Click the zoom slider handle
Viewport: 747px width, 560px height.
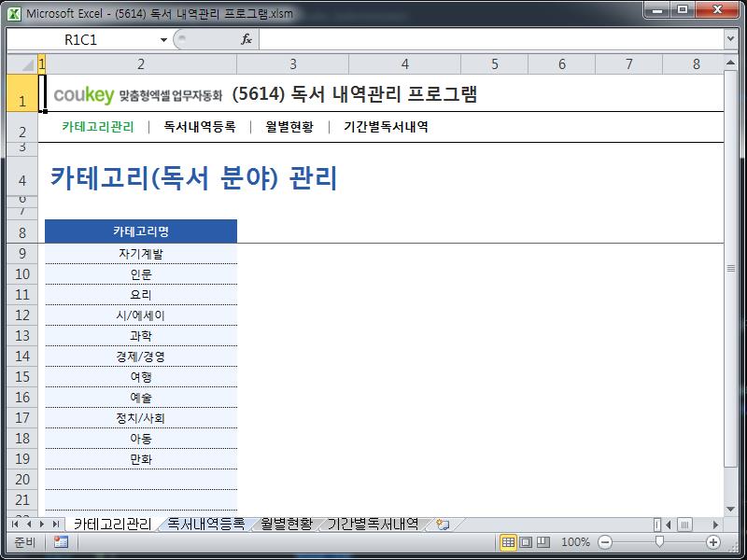[659, 541]
